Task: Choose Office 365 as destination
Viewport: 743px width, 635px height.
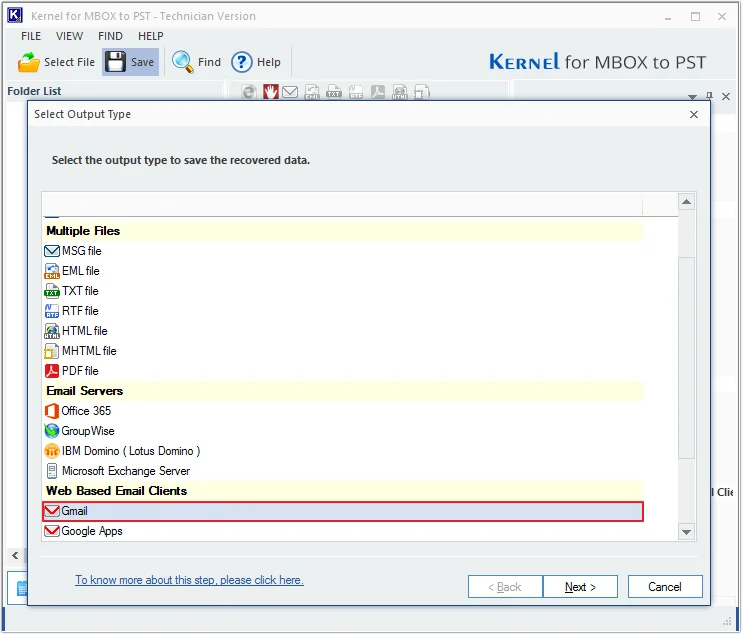Action: (x=343, y=411)
